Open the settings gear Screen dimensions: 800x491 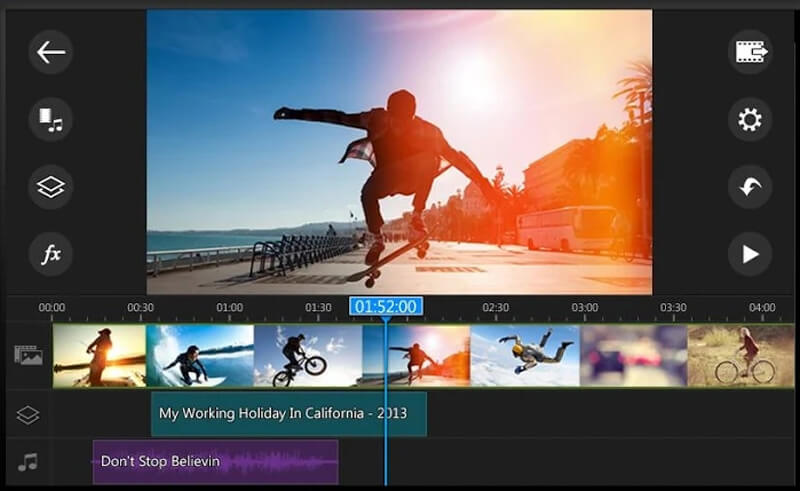pyautogui.click(x=749, y=120)
